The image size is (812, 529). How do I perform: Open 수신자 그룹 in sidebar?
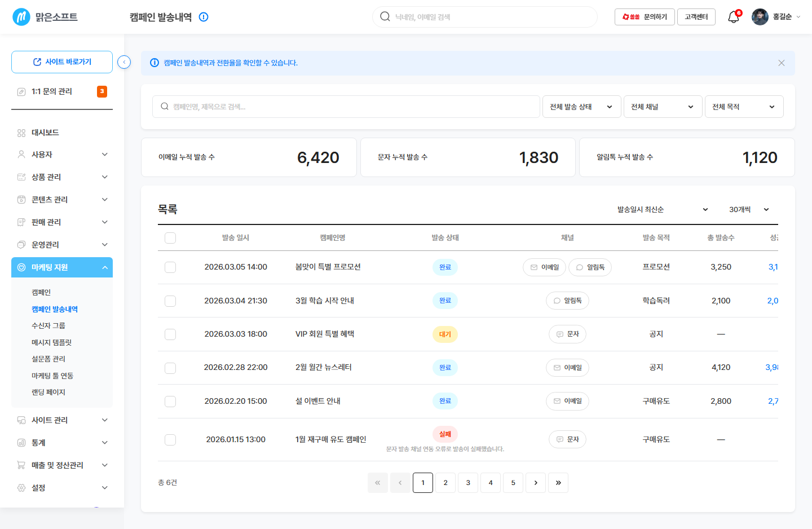pos(48,325)
